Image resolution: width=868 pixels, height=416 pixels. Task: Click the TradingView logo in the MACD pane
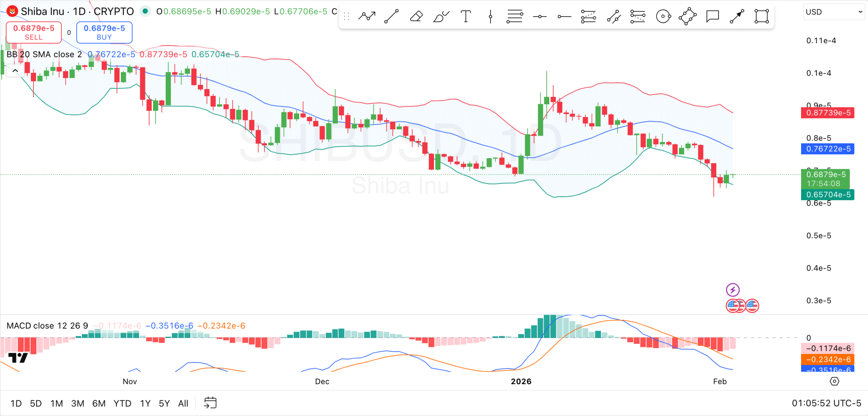click(x=19, y=358)
